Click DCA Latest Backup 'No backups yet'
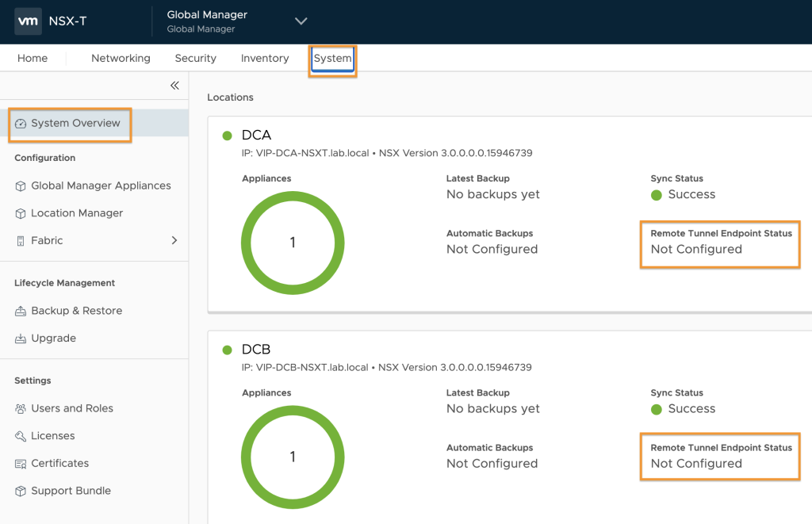The width and height of the screenshot is (812, 524). point(493,194)
